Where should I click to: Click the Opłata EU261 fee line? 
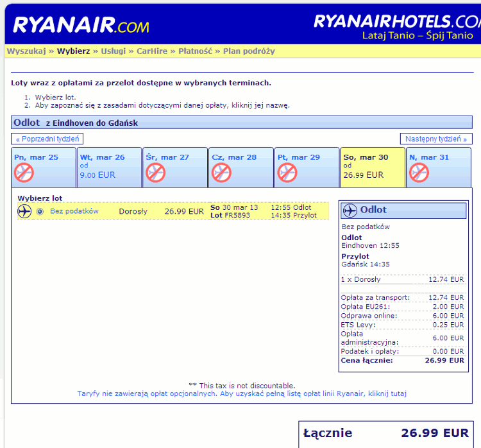(x=403, y=307)
